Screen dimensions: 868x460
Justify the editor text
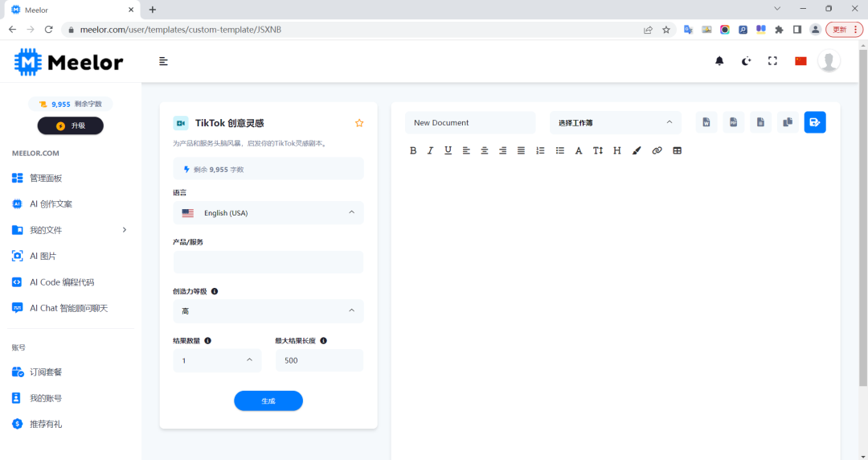click(x=521, y=150)
